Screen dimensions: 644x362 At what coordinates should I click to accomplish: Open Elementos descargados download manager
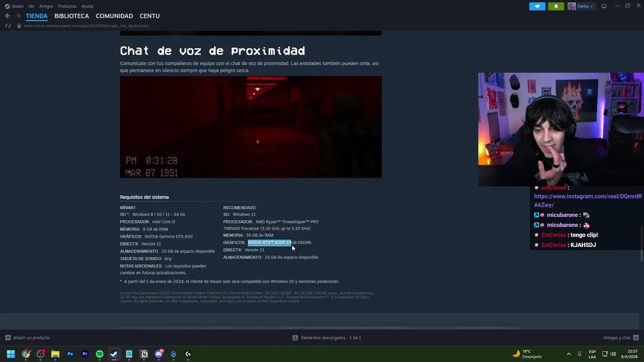(x=327, y=338)
